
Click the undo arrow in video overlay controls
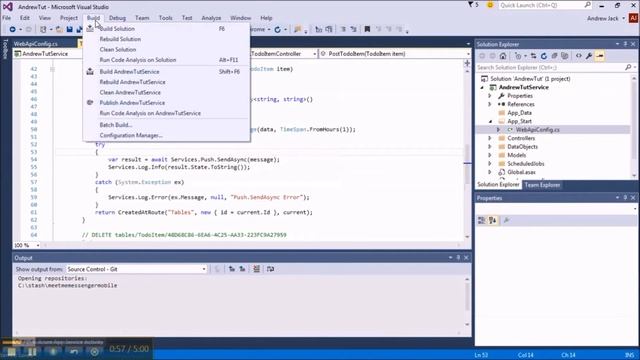pos(74,351)
